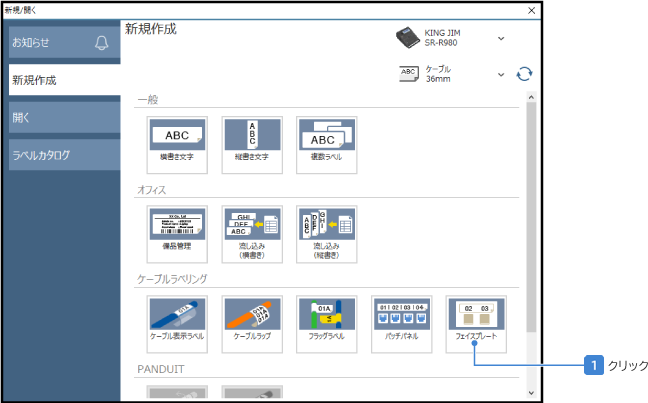The width and height of the screenshot is (648, 403).
Task: Click the bell icon beside お知らせ
Action: point(100,43)
